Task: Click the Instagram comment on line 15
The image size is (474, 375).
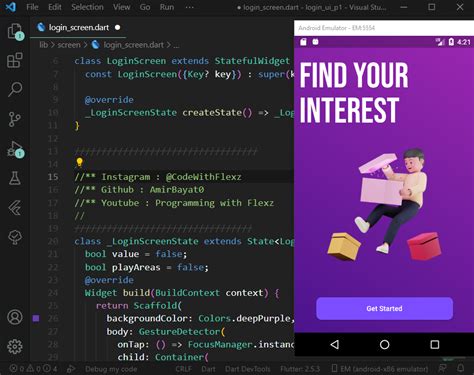Action: pos(158,177)
